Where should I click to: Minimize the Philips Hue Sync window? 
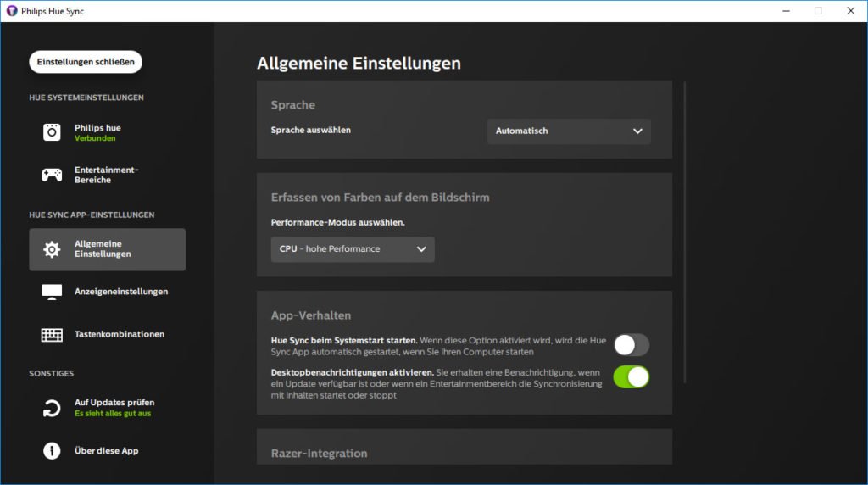click(786, 11)
